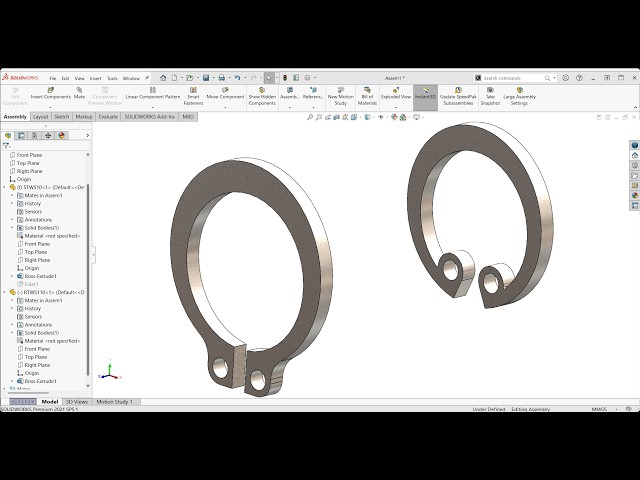Screen dimensions: 640x480
Task: Click the Undo icon
Action: [x=238, y=78]
